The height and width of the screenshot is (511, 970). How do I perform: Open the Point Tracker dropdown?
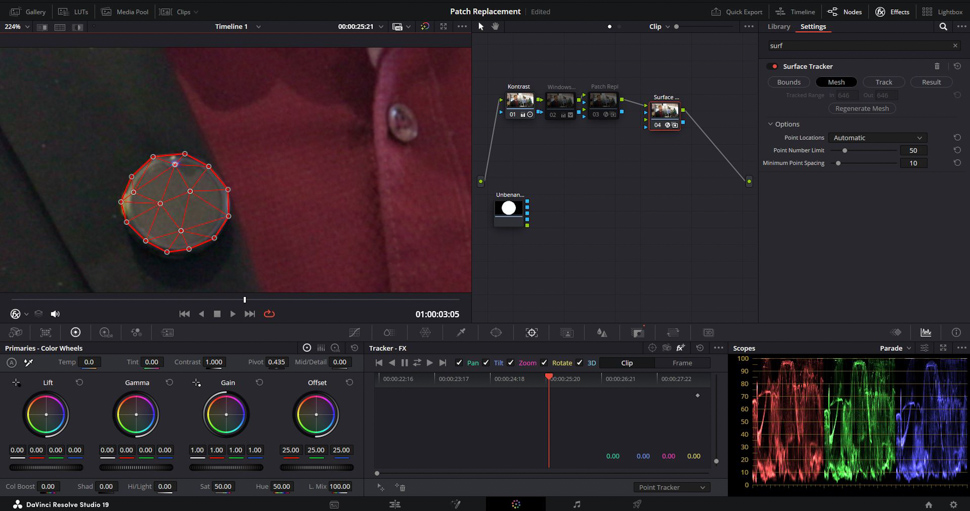coord(671,487)
